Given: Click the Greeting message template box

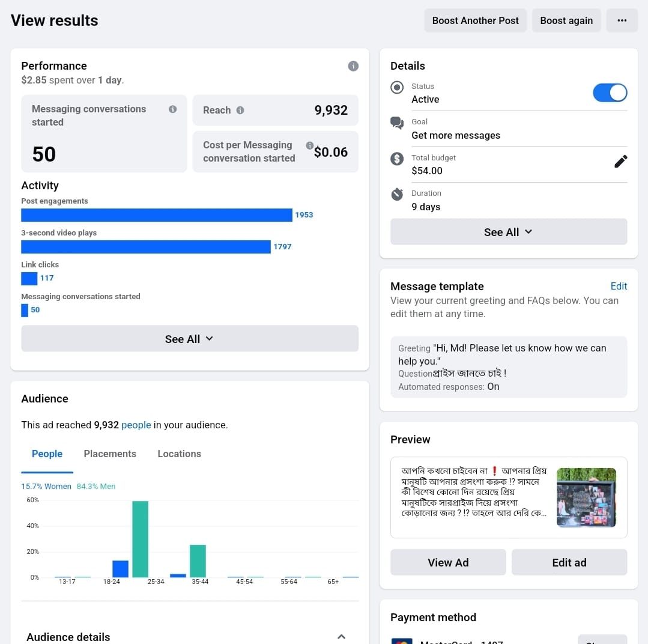Looking at the screenshot, I should coord(508,367).
